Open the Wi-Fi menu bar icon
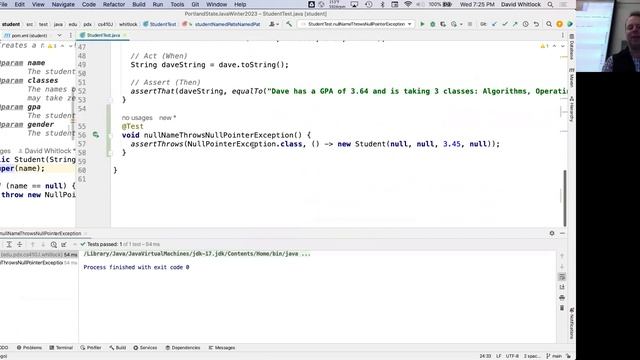 (x=408, y=4)
